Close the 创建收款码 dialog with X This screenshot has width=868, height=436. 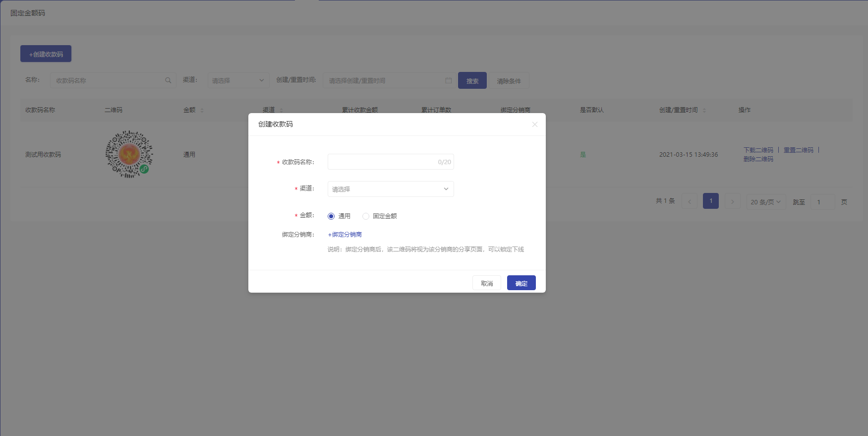(534, 125)
